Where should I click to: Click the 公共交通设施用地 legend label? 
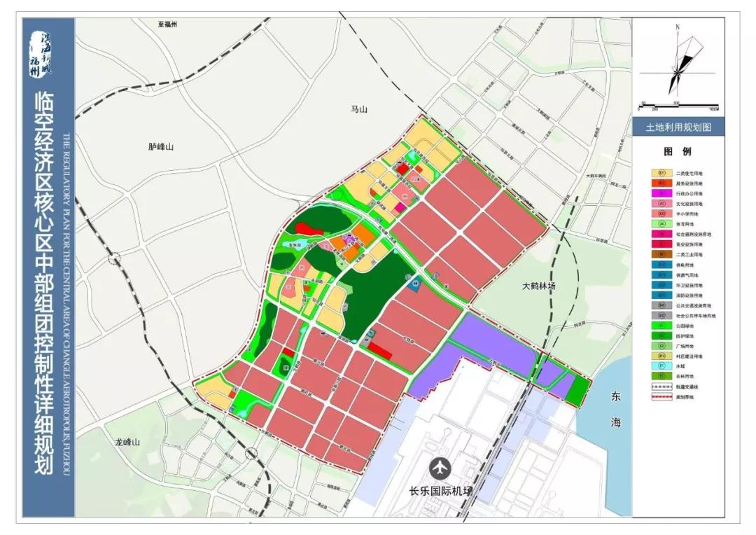click(x=693, y=305)
